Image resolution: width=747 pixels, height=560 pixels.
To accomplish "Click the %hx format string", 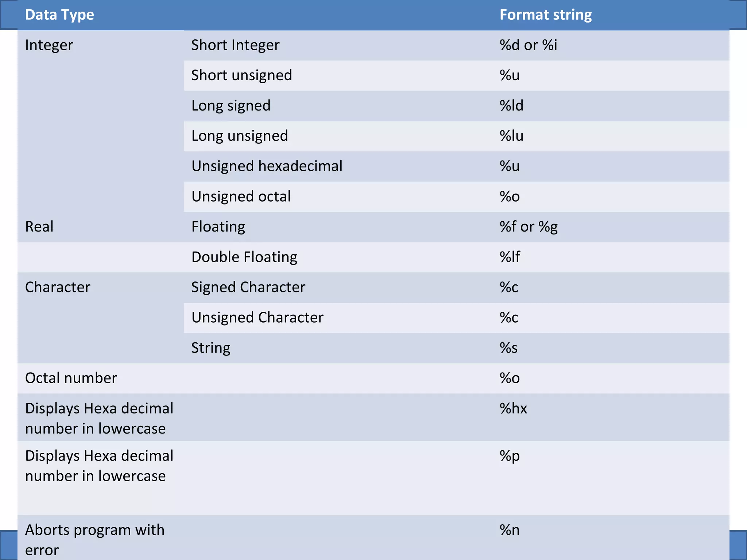I will pyautogui.click(x=513, y=409).
